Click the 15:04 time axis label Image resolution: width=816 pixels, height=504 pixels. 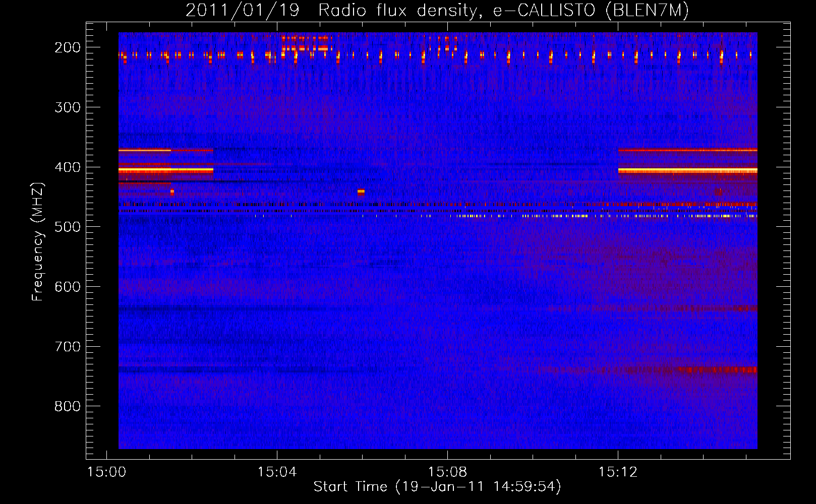point(277,472)
